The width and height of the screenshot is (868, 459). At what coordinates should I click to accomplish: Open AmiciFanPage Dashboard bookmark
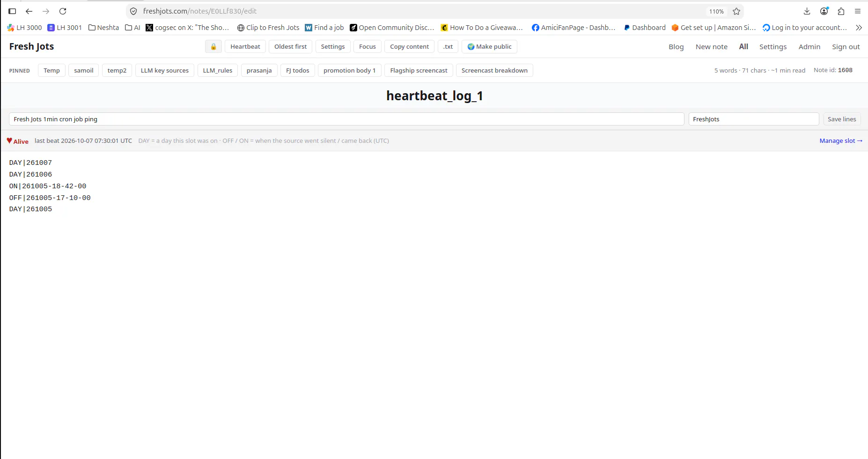(x=574, y=28)
